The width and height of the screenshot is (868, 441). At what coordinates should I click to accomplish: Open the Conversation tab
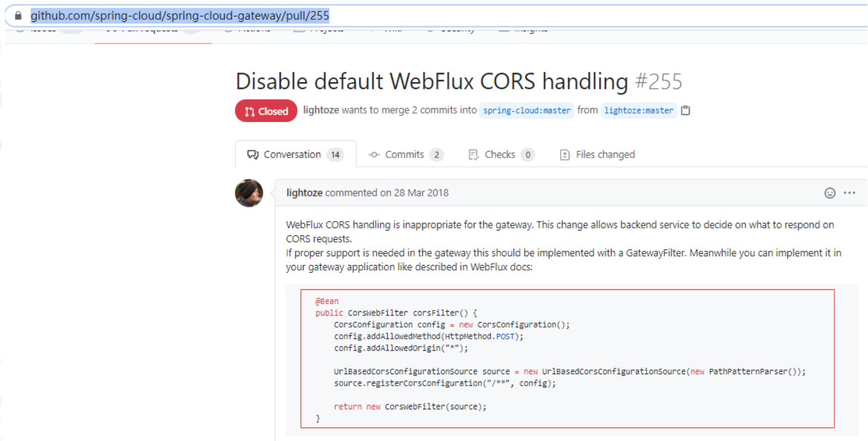coord(296,155)
